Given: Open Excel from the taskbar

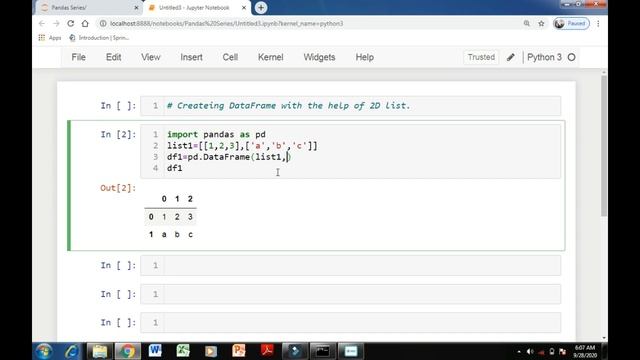Looking at the screenshot, I should click(183, 351).
